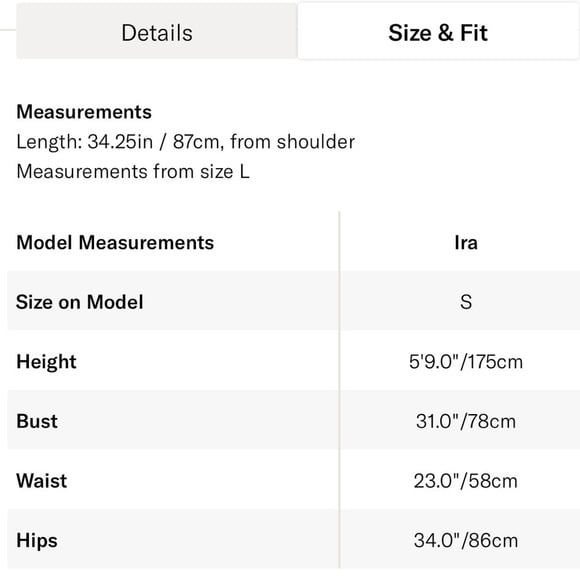
Task: Click the 5'9.0"/175cm height value
Action: click(466, 361)
